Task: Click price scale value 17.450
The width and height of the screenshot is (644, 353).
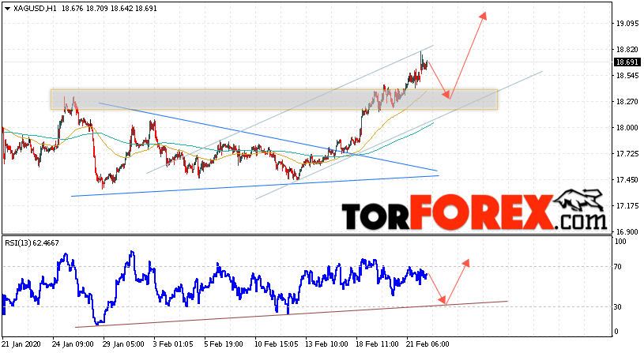Action: pos(627,179)
